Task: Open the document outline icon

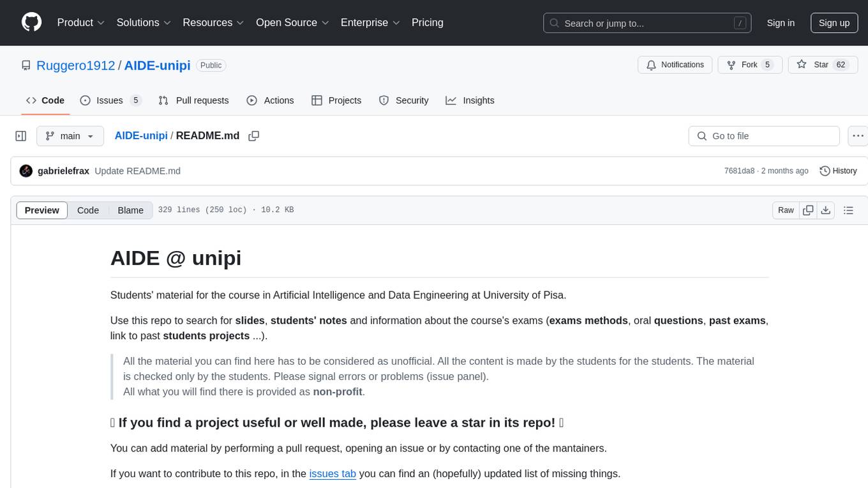Action: tap(848, 210)
